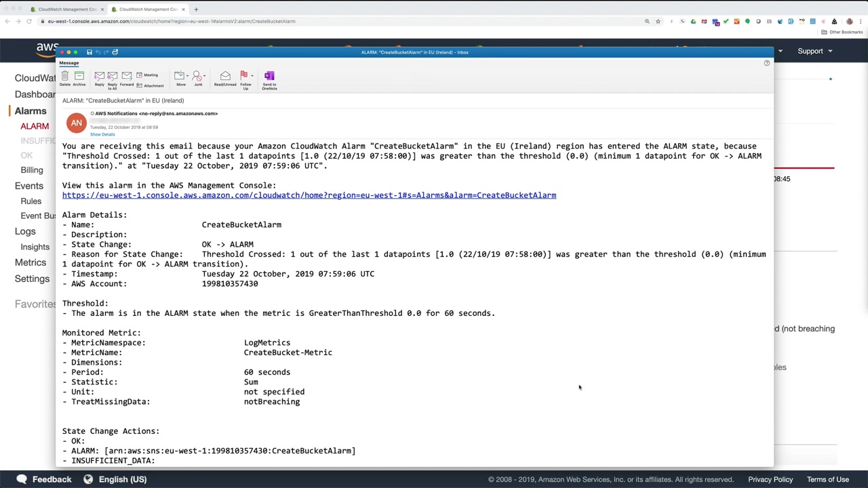The width and height of the screenshot is (868, 488).
Task: Reply to the AWS Notifications email
Action: [x=100, y=79]
